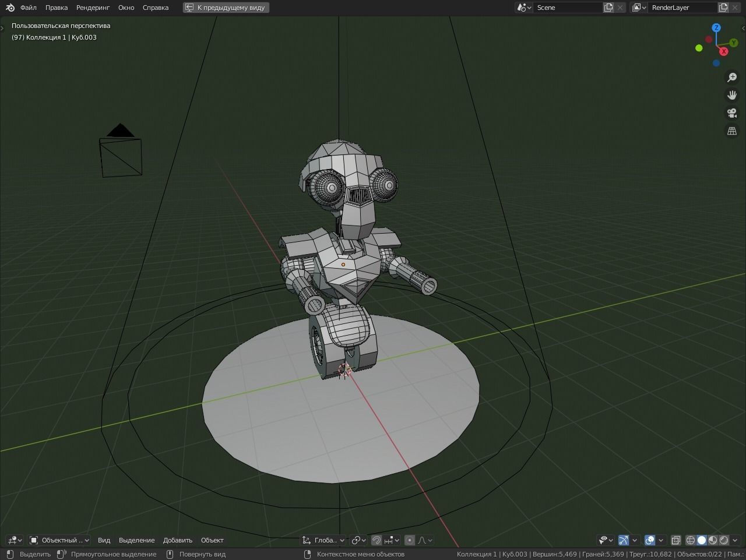Open the Глоба.. transform orientation dropdown
Image resolution: width=746 pixels, height=560 pixels.
click(x=323, y=540)
